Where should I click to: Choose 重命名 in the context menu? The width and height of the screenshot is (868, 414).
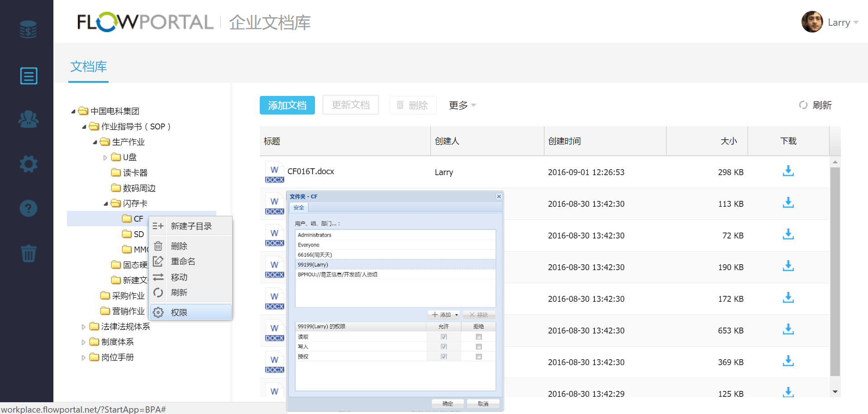tap(183, 262)
